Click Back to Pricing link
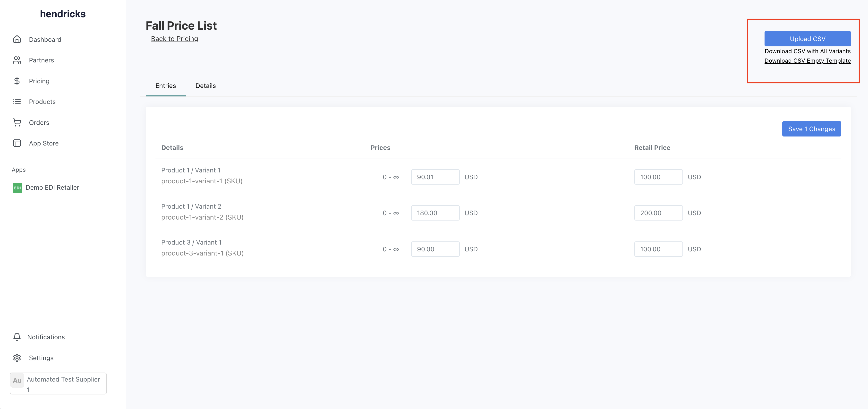This screenshot has height=409, width=868. pyautogui.click(x=174, y=38)
